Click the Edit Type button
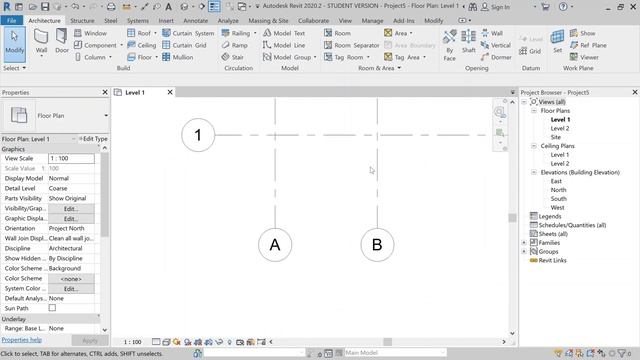This screenshot has width=640, height=360. pyautogui.click(x=93, y=139)
